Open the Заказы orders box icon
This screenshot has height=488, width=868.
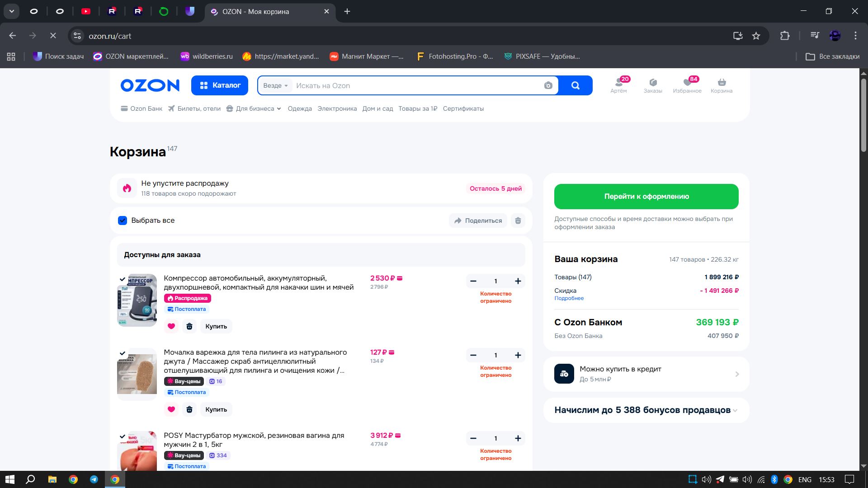point(652,83)
